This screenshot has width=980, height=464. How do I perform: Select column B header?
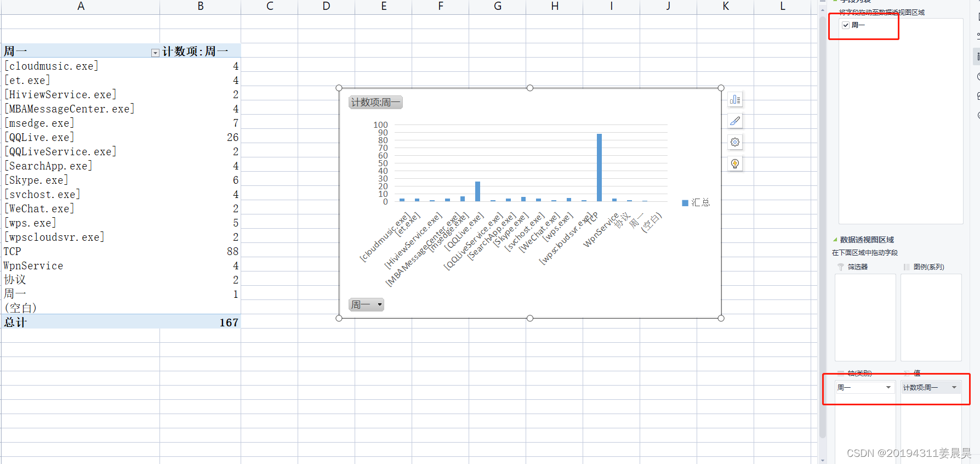click(200, 6)
